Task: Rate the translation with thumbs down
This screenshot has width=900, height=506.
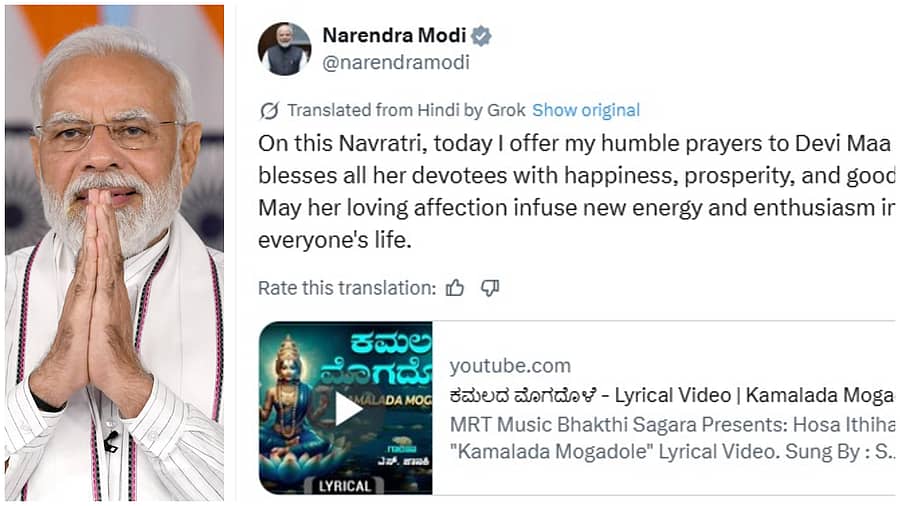Action: point(489,288)
